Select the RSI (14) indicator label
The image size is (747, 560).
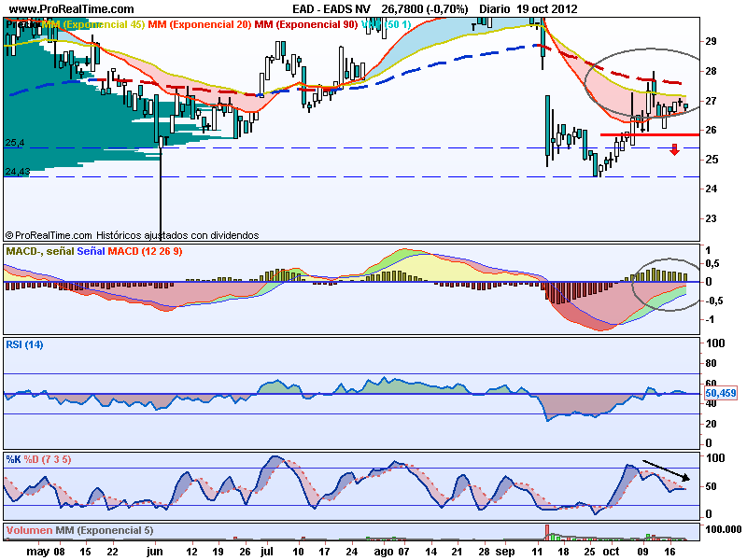(25, 344)
